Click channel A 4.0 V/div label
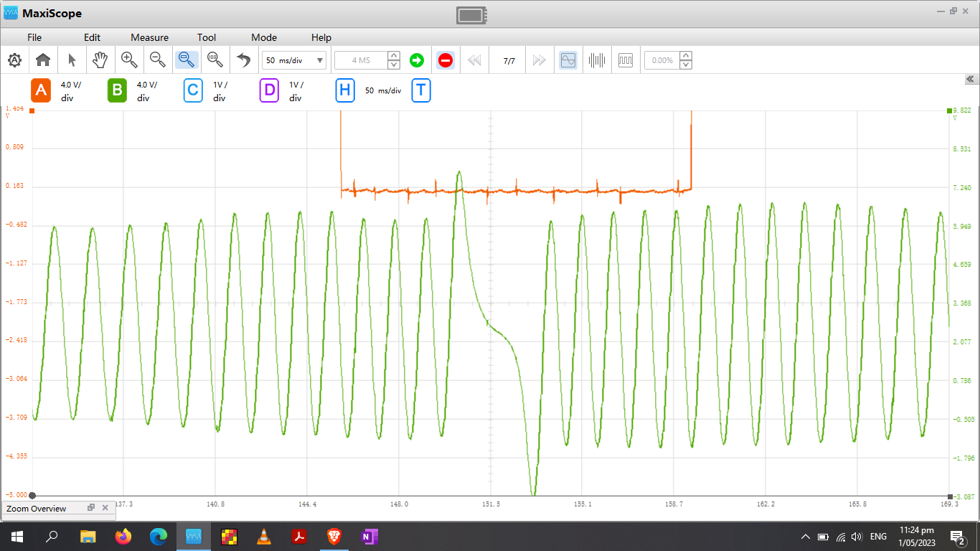Screen dimensions: 980x551 [x=70, y=91]
